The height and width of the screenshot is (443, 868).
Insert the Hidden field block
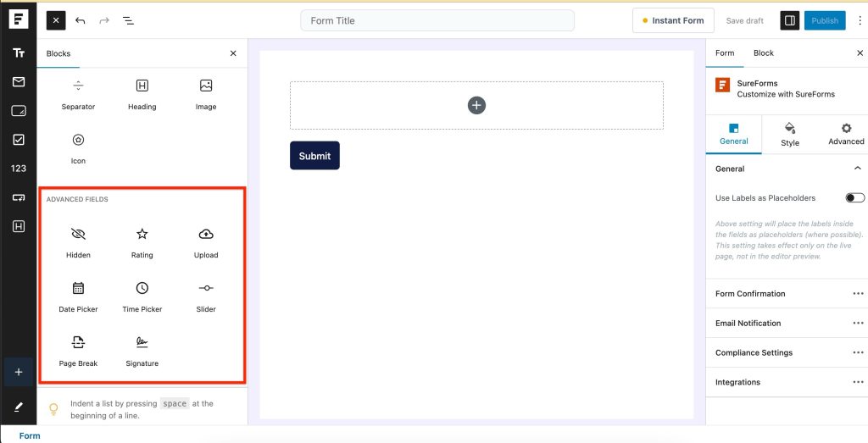tap(78, 241)
